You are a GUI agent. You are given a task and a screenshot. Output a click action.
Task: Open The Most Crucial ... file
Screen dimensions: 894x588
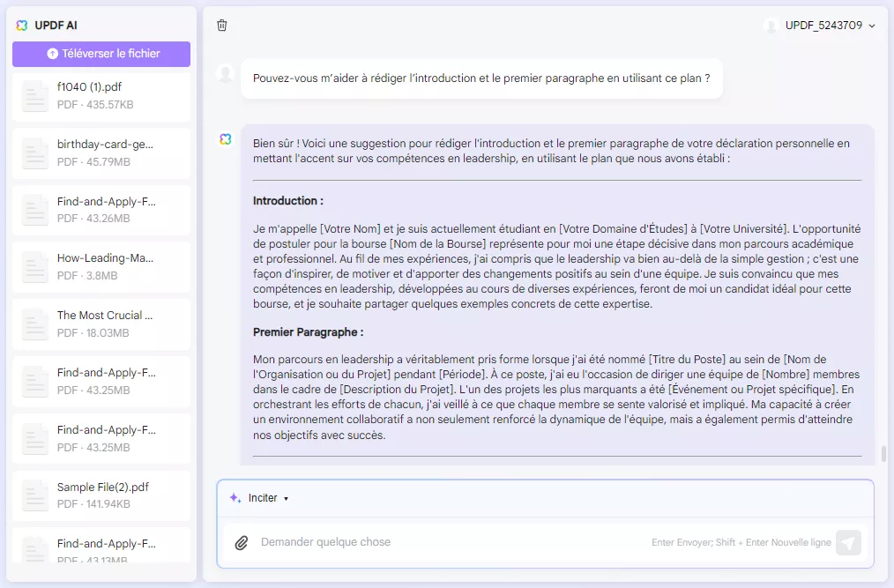101,324
